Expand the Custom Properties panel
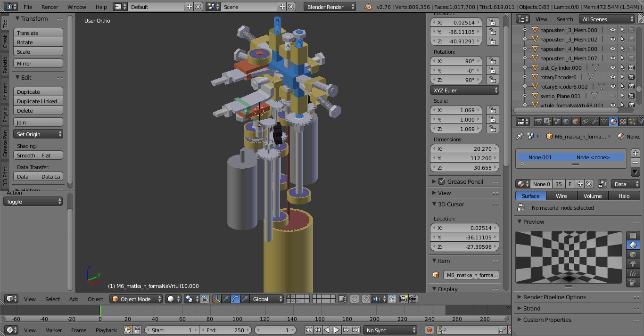The image size is (644, 336). click(547, 320)
